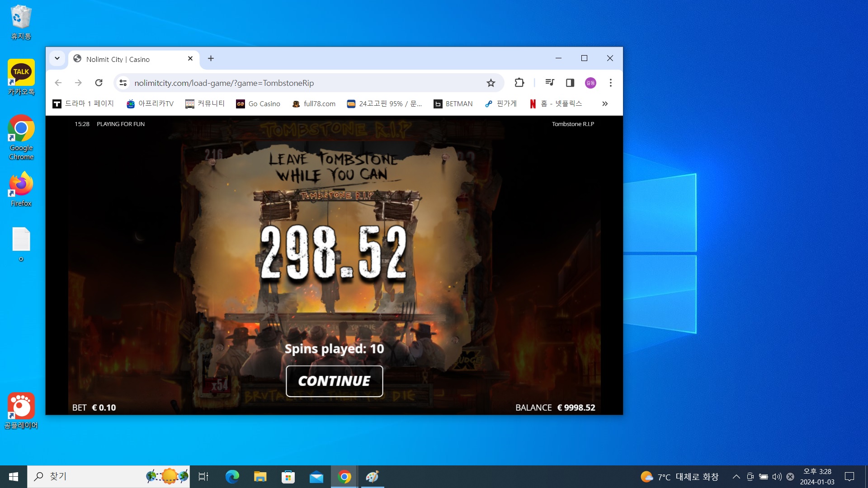This screenshot has width=868, height=488.
Task: Maximize the Chrome window
Action: coord(584,58)
